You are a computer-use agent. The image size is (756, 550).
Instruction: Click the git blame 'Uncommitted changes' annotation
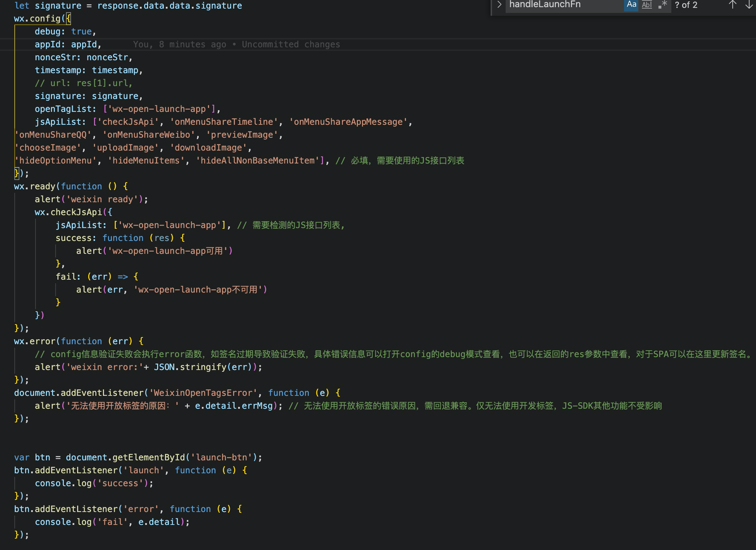290,44
